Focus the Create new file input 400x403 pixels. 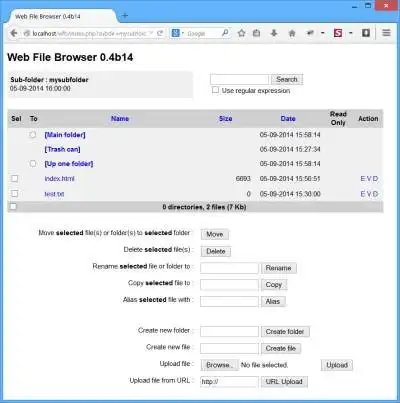(x=229, y=348)
